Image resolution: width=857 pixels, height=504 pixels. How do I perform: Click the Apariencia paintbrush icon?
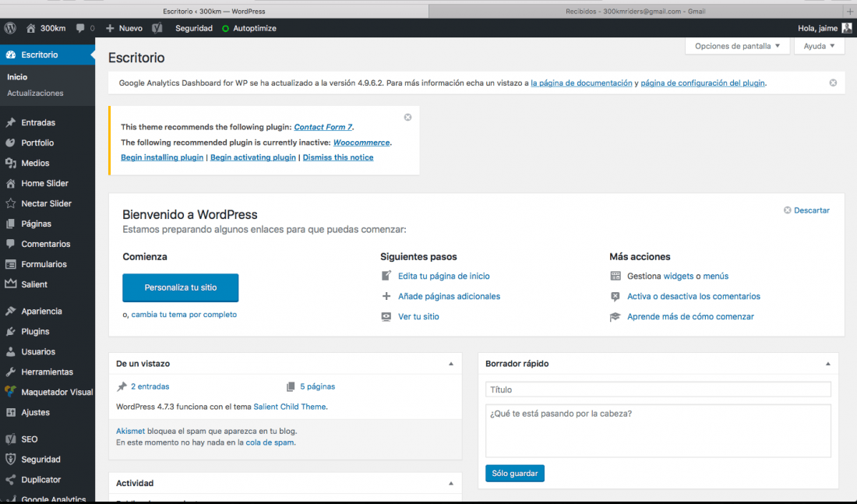[10, 311]
